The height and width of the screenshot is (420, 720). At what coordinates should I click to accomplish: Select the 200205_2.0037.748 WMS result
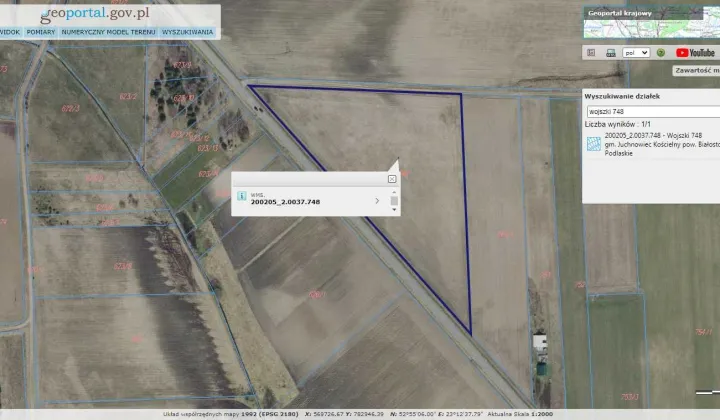point(285,202)
